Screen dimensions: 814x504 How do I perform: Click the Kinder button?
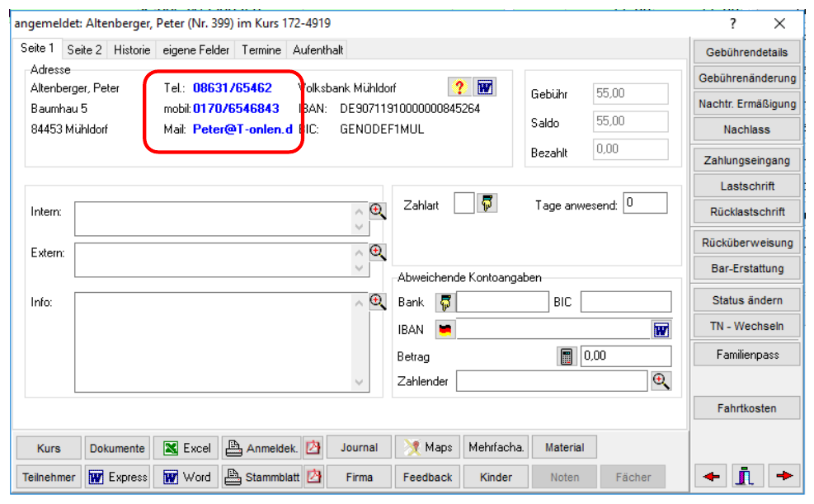pyautogui.click(x=496, y=477)
